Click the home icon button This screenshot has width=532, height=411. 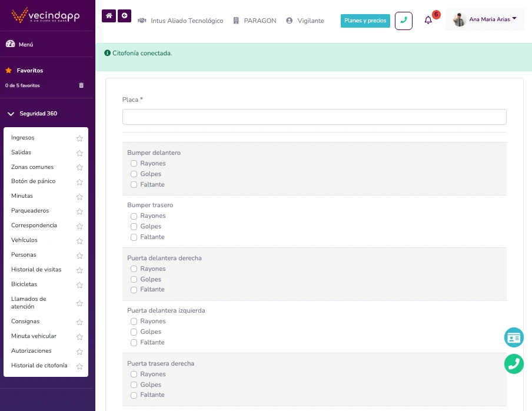point(109,16)
